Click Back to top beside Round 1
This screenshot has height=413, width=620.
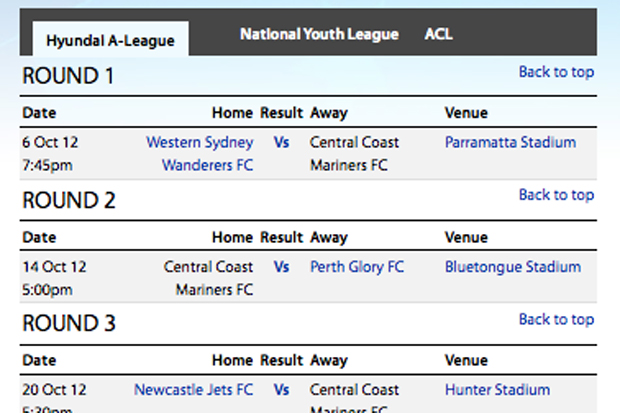[556, 71]
